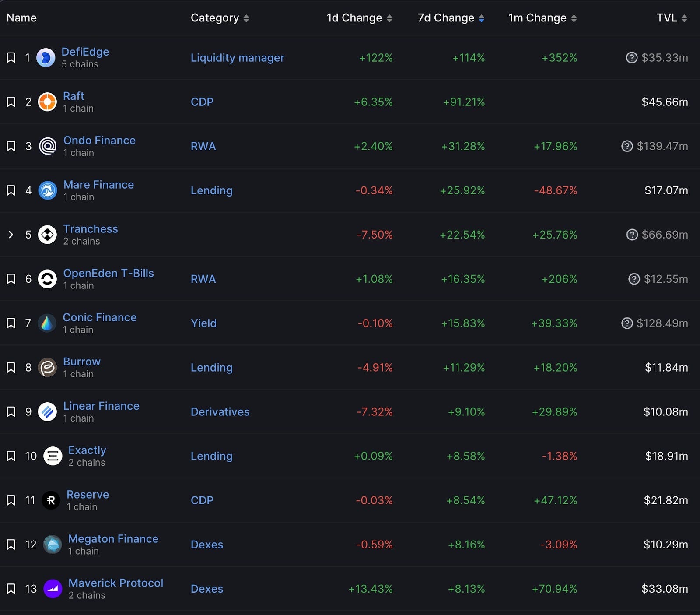Bookmark the Burrow row
Screen dimensions: 700x615
pos(11,367)
